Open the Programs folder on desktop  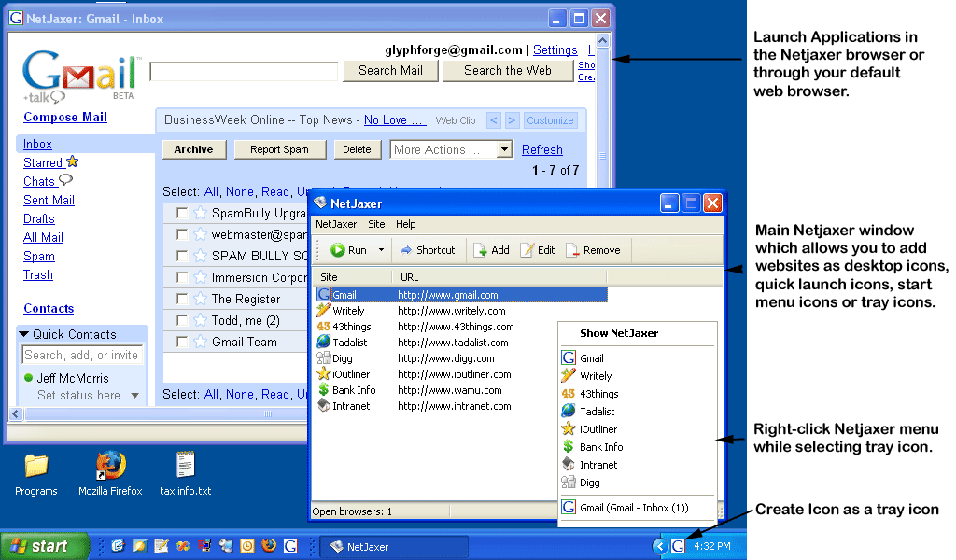coord(36,474)
